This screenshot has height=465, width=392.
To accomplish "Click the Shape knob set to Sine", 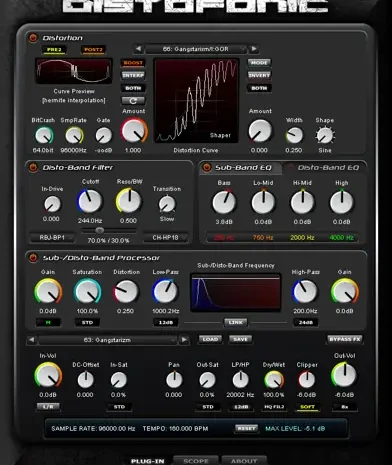I will pyautogui.click(x=325, y=136).
